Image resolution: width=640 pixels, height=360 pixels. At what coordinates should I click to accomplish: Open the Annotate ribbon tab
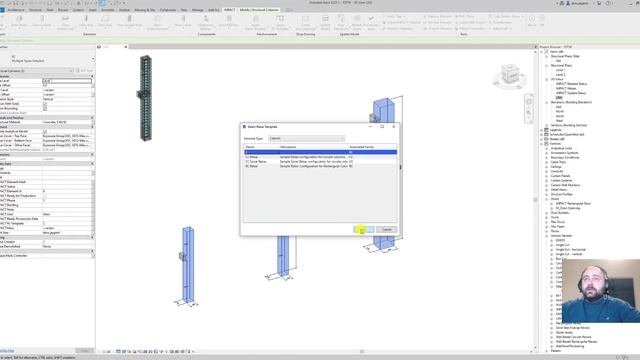click(108, 9)
